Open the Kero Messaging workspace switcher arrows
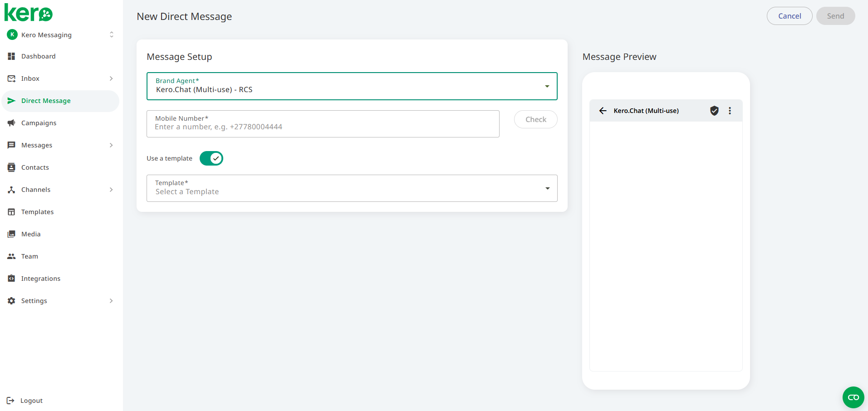Screen dimensions: 868x411 [112, 34]
